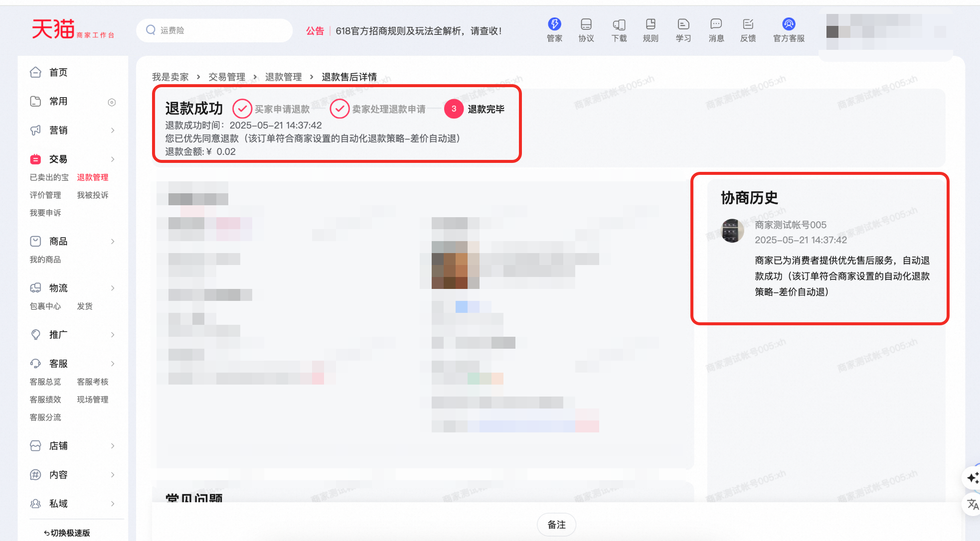Click the 运费险 search field
980x541 pixels.
[214, 30]
